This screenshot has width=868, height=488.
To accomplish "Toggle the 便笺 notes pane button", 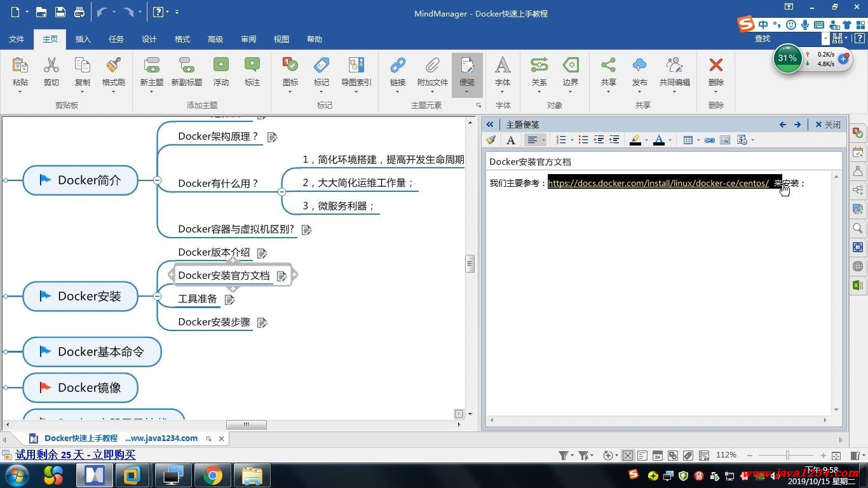I will [x=467, y=66].
